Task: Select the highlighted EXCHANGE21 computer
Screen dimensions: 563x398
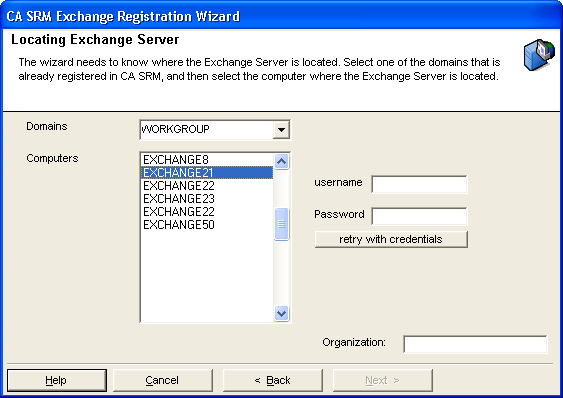Action: [207, 172]
